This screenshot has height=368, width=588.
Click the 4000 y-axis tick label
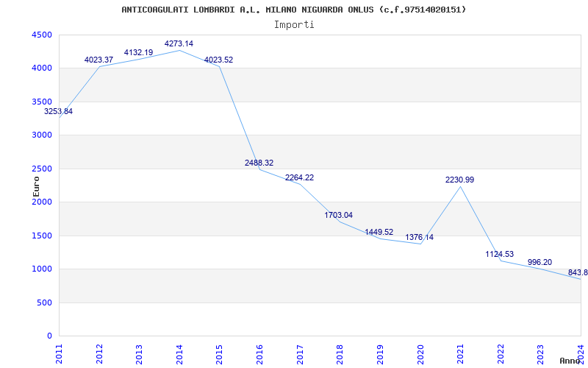(42, 68)
